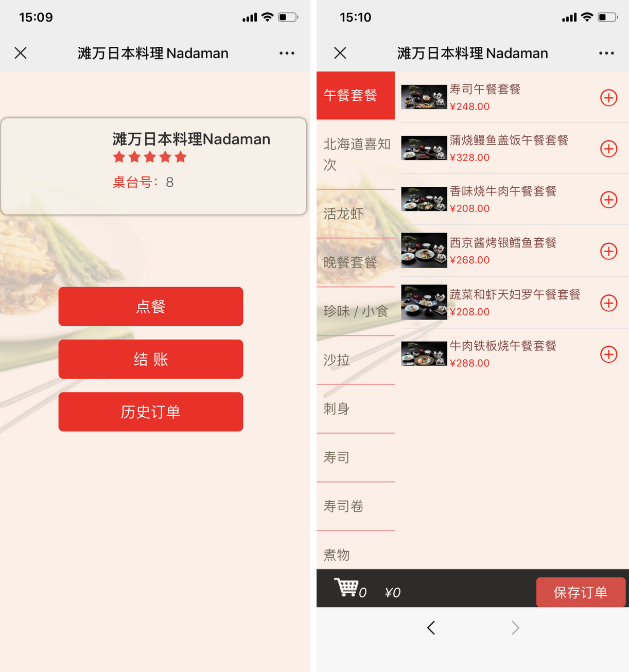
Task: Select the 沙拉 category
Action: pos(356,360)
